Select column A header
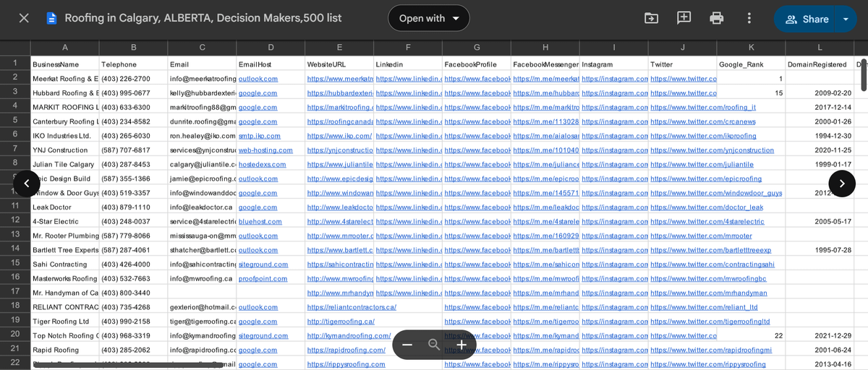The height and width of the screenshot is (370, 868). pos(64,48)
